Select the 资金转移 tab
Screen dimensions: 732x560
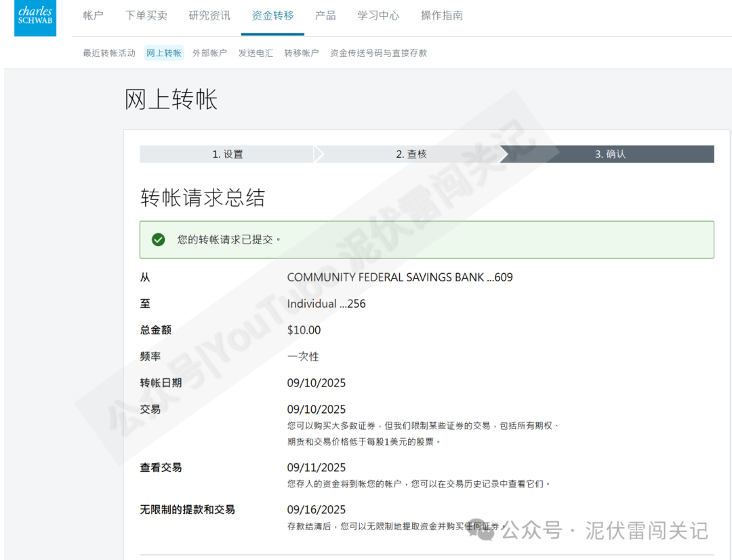272,15
